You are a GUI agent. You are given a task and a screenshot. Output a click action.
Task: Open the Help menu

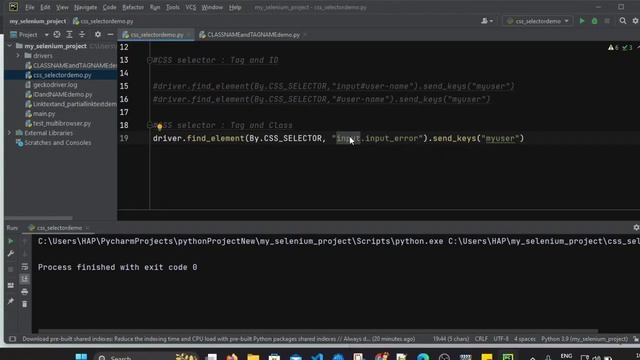[235, 7]
